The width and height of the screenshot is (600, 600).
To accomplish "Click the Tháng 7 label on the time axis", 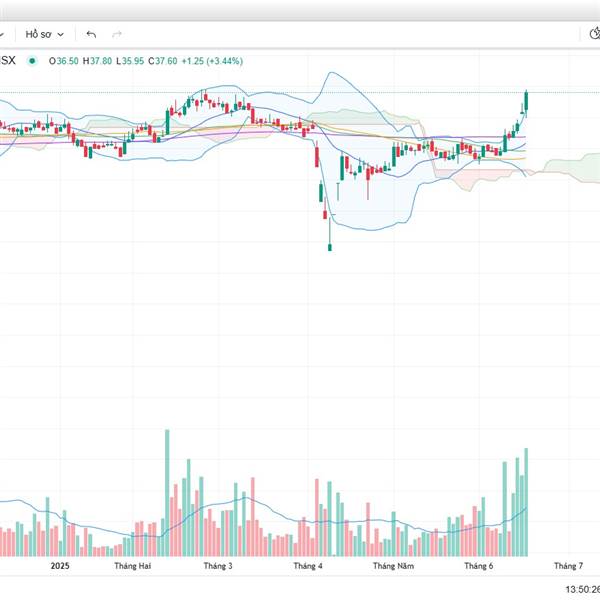I will (x=569, y=566).
